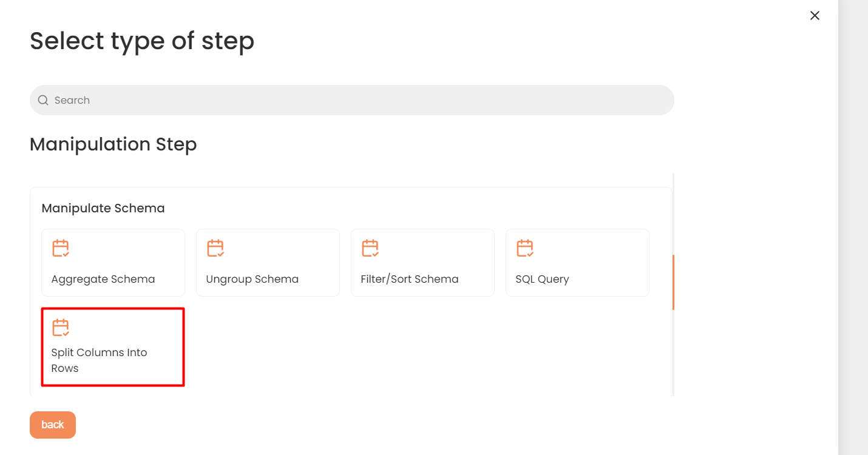The image size is (868, 455).
Task: Open the SQL Query step option
Action: point(577,263)
